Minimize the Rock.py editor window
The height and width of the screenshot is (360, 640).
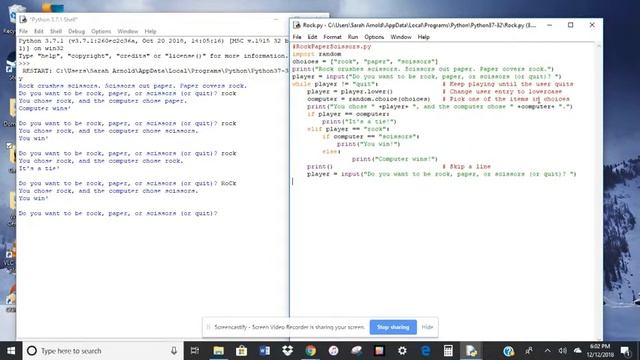coord(549,25)
